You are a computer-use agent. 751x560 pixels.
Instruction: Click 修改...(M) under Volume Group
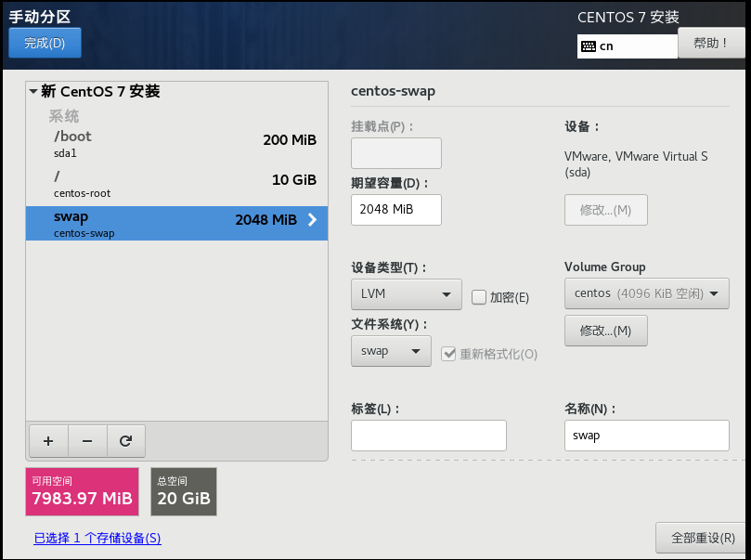(x=606, y=331)
